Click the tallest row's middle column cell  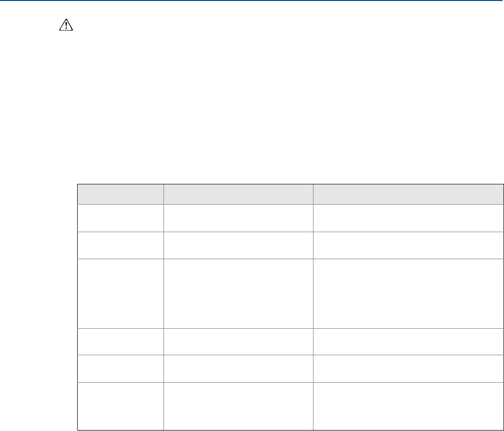point(238,293)
